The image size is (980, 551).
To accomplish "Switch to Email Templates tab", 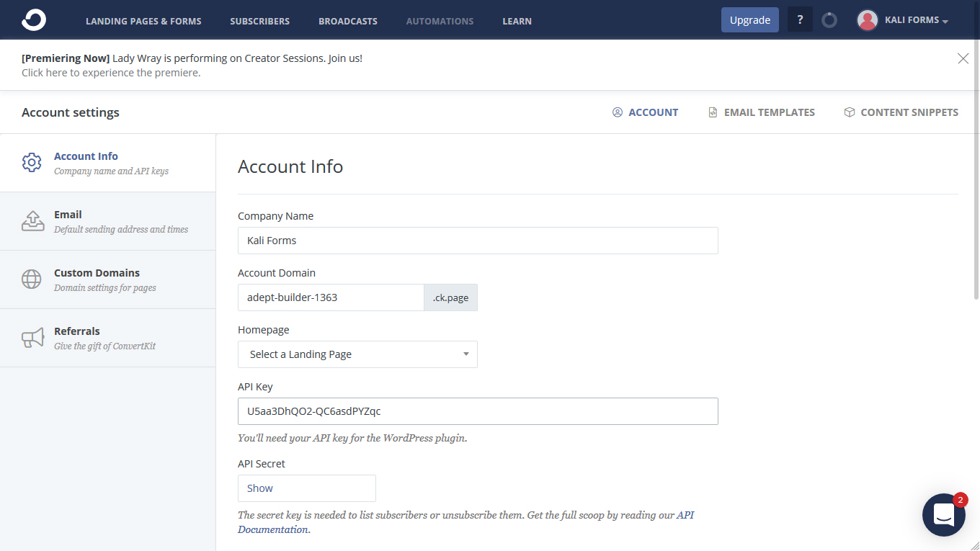I will 770,112.
